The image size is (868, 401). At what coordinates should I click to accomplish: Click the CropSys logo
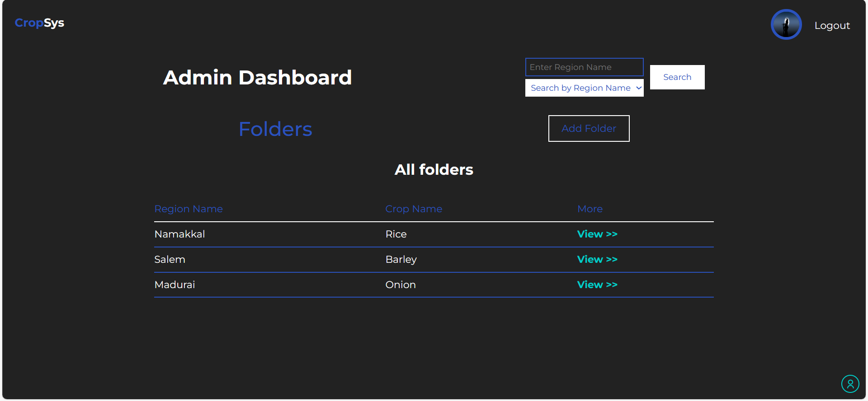(x=39, y=23)
